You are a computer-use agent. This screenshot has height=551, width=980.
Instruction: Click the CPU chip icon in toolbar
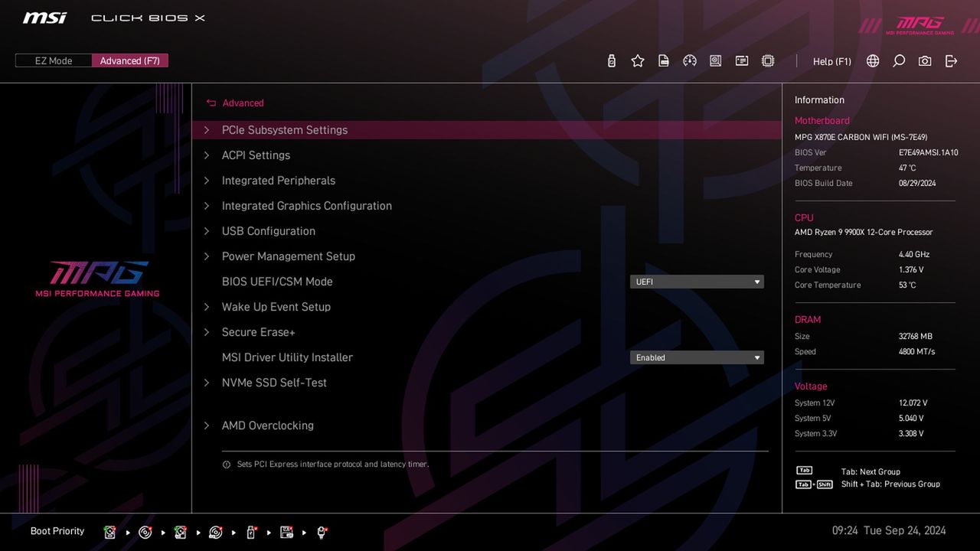768,61
